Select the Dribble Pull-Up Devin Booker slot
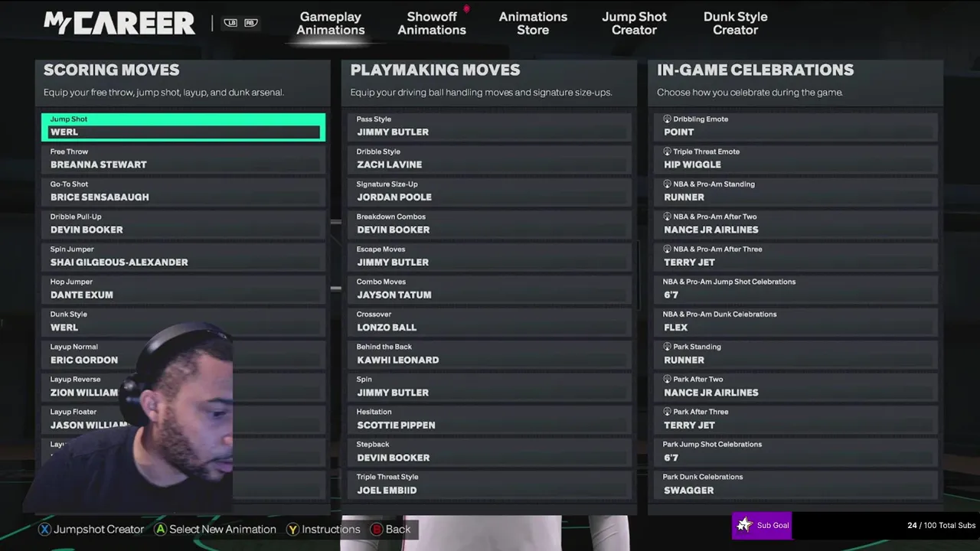 pyautogui.click(x=184, y=224)
